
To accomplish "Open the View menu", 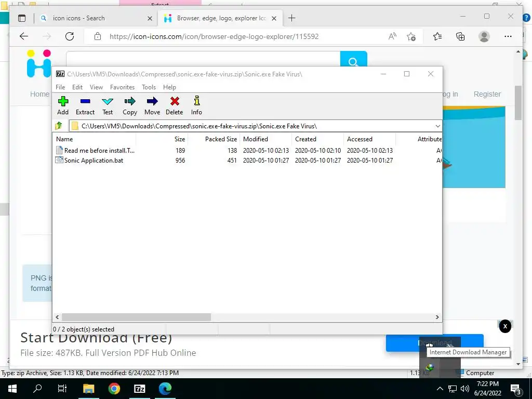I will pos(96,87).
